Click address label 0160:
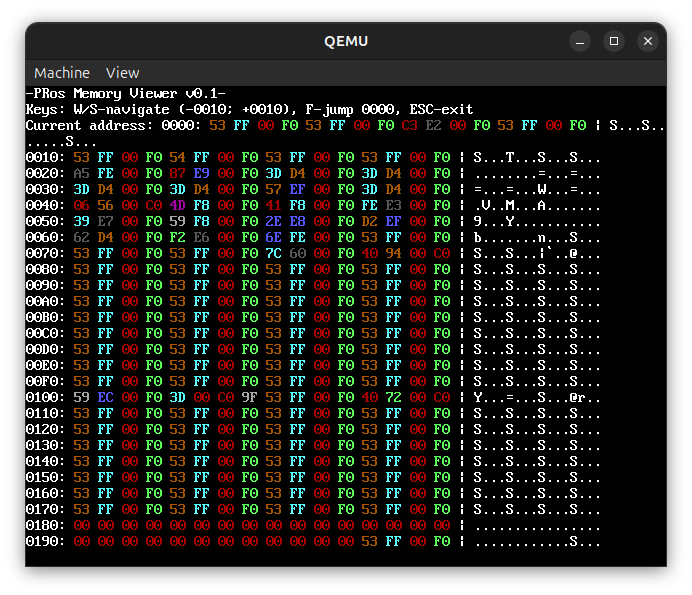Screen dimensions: 692x595 pos(45,493)
